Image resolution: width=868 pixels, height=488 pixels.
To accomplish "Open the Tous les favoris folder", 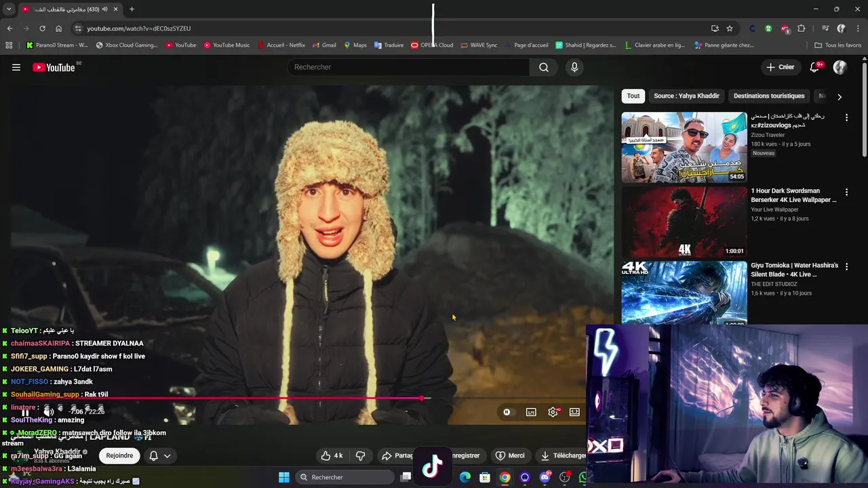I will coord(837,45).
